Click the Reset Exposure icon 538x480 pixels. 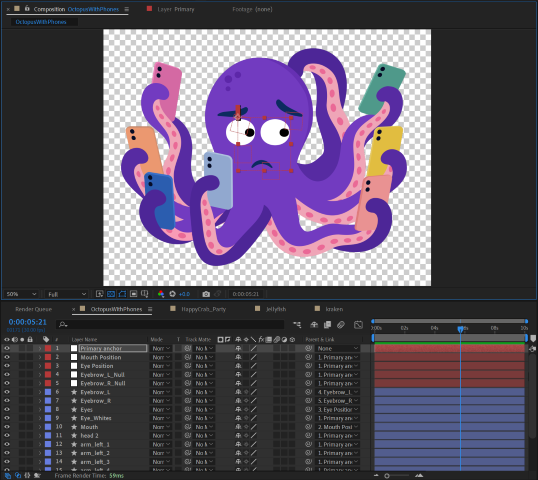(x=173, y=294)
